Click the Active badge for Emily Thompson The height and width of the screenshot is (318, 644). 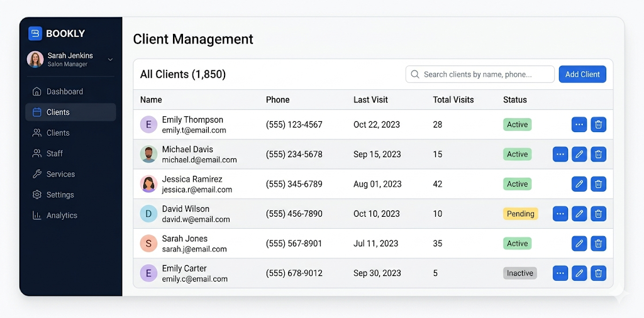pyautogui.click(x=517, y=124)
